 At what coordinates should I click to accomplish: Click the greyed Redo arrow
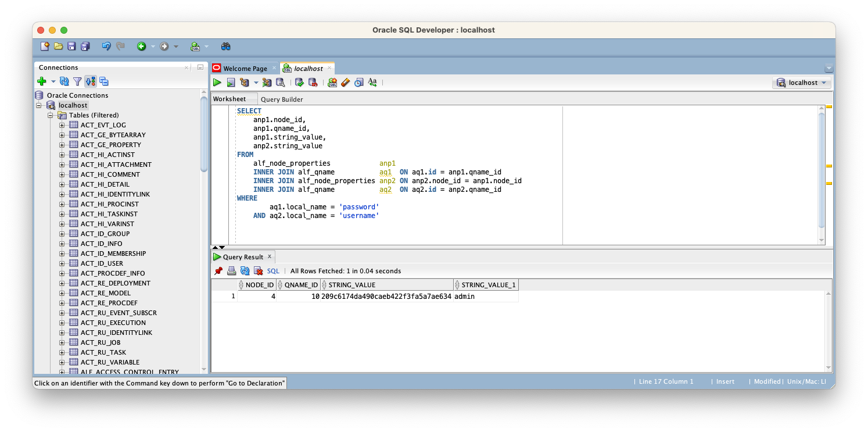120,46
